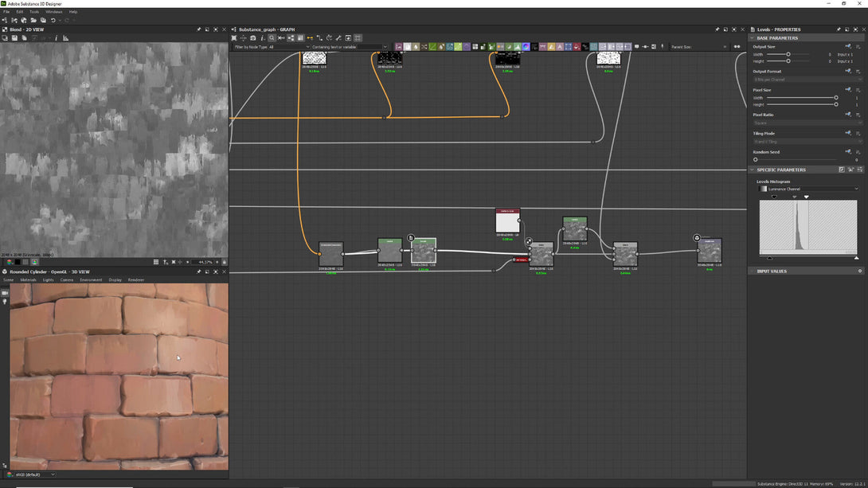This screenshot has height=488, width=868.
Task: Open the Luminance Channel dropdown
Action: pos(808,189)
